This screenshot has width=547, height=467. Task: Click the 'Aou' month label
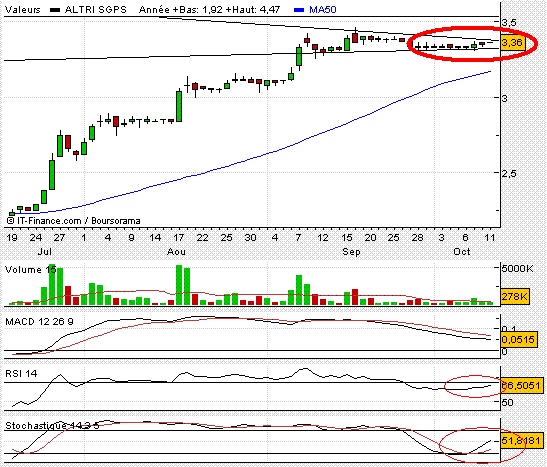(176, 252)
